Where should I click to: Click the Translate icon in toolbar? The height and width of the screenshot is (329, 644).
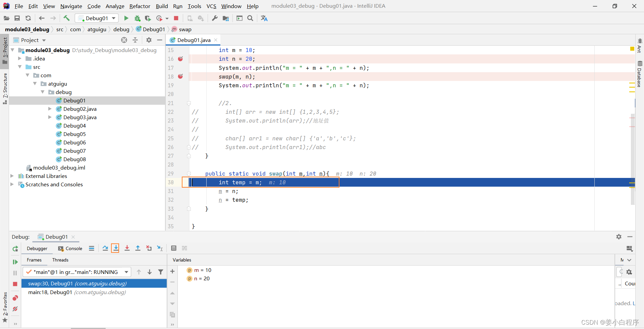click(x=264, y=18)
